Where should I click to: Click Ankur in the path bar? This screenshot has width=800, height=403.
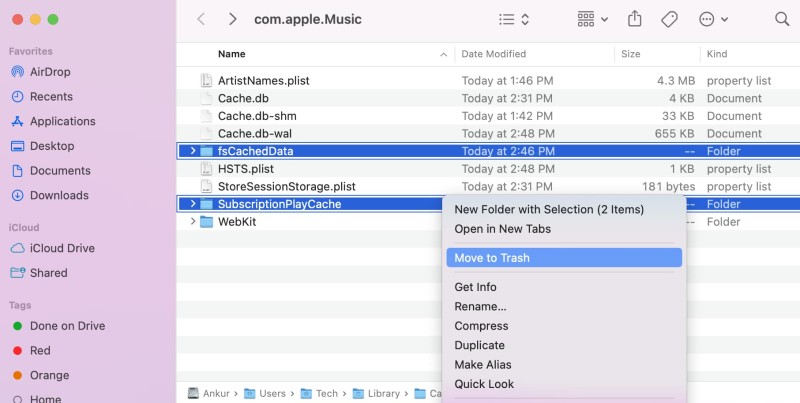[x=209, y=394]
